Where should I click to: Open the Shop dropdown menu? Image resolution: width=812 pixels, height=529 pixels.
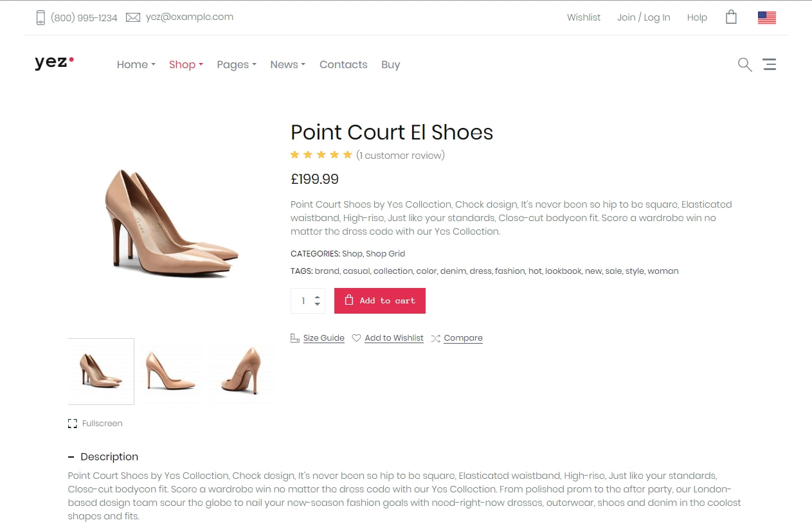(x=186, y=64)
